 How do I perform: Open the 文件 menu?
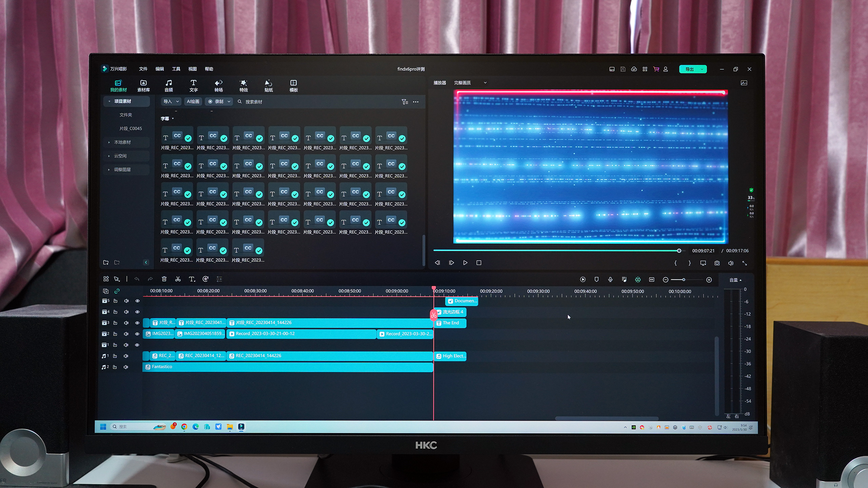[143, 69]
